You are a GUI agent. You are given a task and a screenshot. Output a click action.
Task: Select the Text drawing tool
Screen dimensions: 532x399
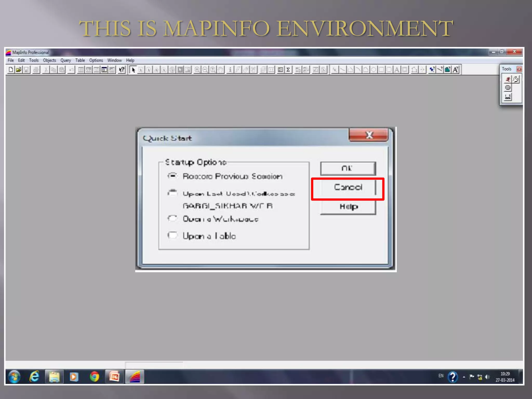pyautogui.click(x=397, y=70)
